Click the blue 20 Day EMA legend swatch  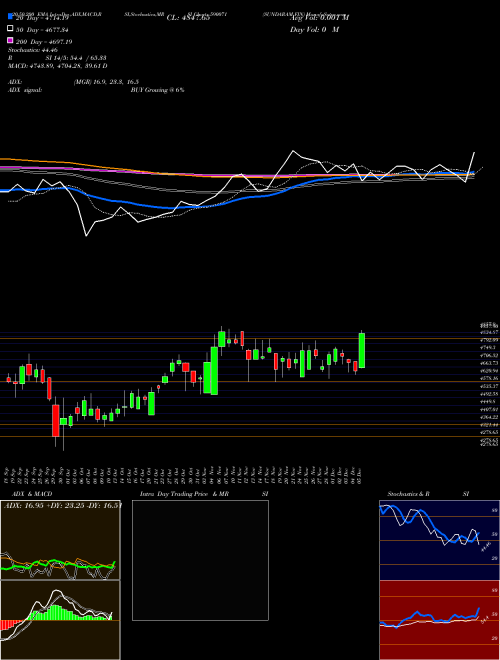[10, 17]
